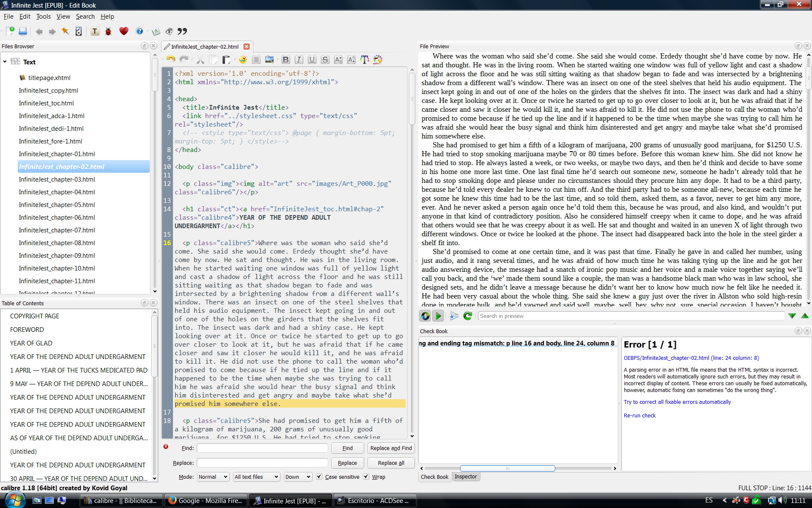This screenshot has width=812, height=508.
Task: Apply strikethrough formatting button
Action: click(325, 60)
